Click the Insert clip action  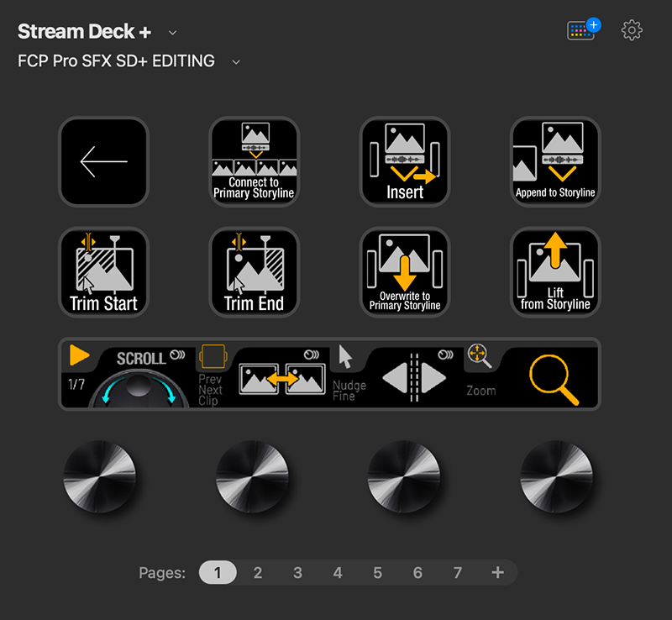[x=404, y=161]
